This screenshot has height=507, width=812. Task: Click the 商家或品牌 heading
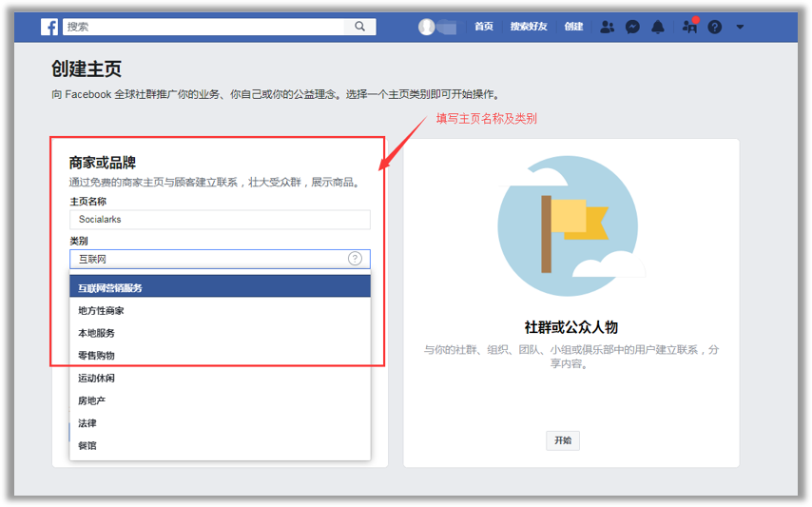click(x=103, y=163)
